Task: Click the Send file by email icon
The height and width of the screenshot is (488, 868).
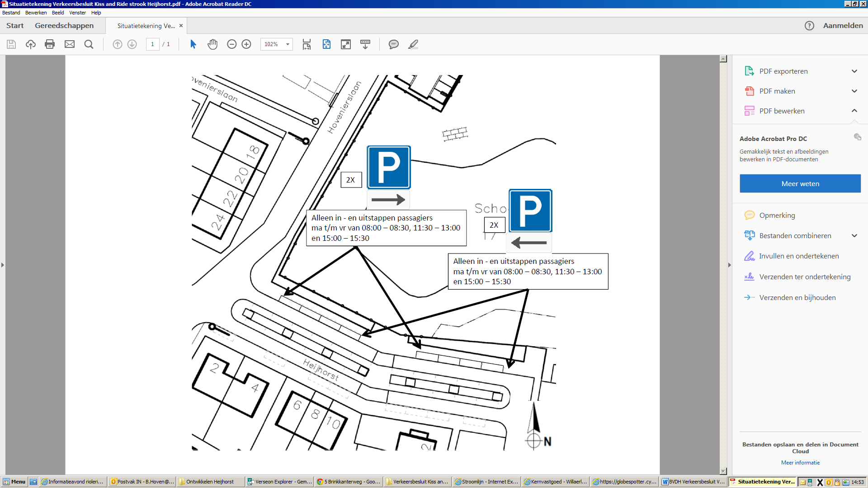Action: 70,44
